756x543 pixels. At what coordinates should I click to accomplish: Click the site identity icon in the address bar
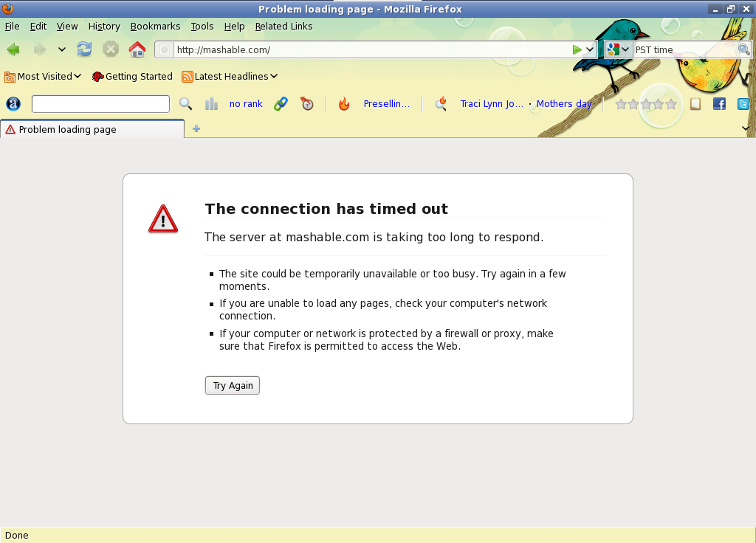[165, 49]
